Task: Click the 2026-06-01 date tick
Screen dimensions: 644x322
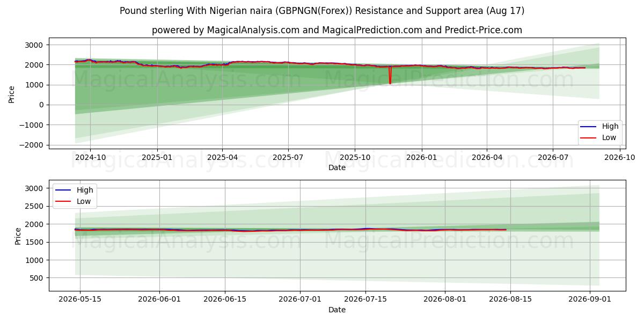Action: pos(159,299)
